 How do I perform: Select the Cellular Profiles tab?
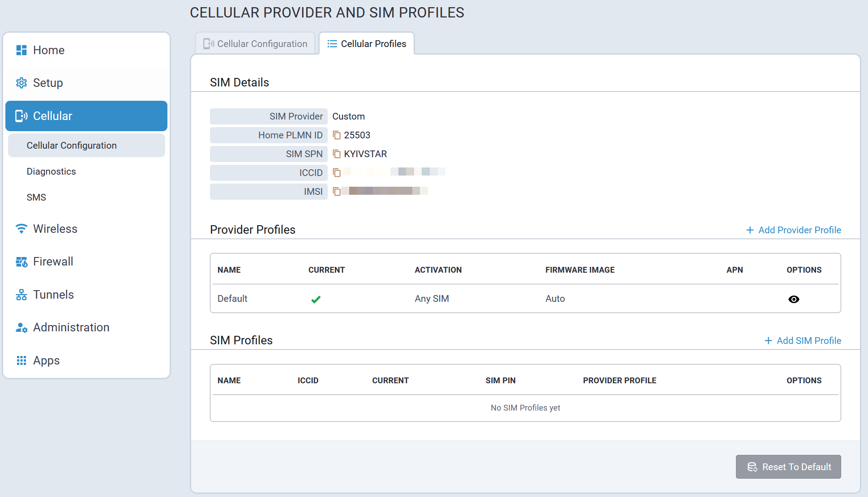click(x=367, y=44)
